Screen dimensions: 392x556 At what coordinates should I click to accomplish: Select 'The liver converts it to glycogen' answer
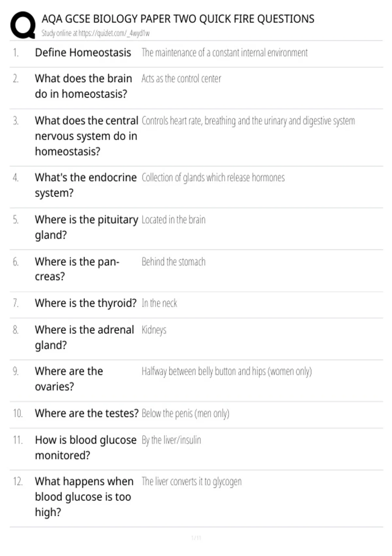(191, 481)
